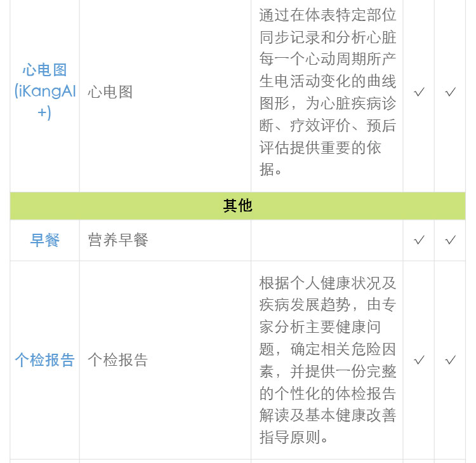Click the text line '生电活动变化的曲线'
This screenshot has width=476, height=463.
click(x=327, y=81)
